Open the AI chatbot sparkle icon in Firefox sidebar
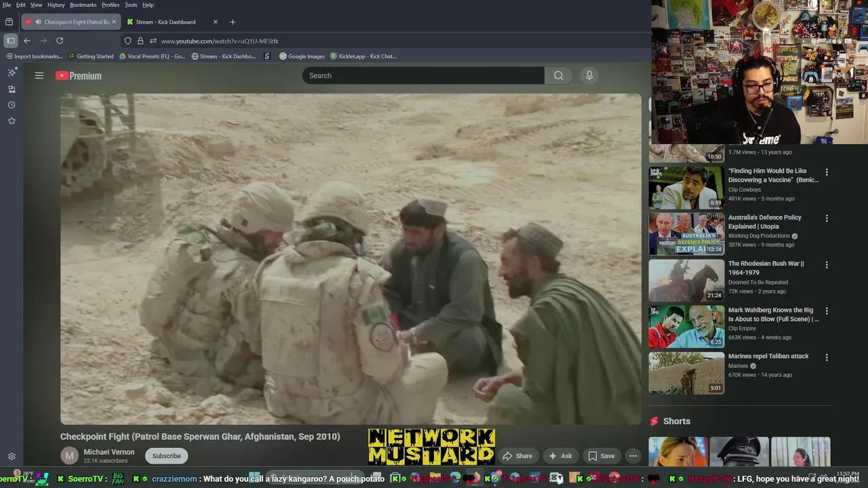Image resolution: width=868 pixels, height=488 pixels. click(x=12, y=72)
